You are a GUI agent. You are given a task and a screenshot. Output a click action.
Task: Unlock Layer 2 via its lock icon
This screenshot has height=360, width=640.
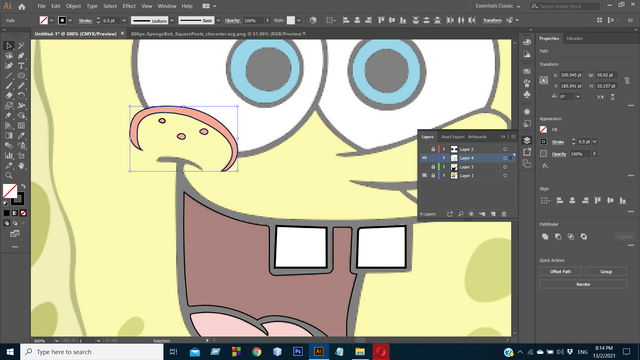(433, 149)
